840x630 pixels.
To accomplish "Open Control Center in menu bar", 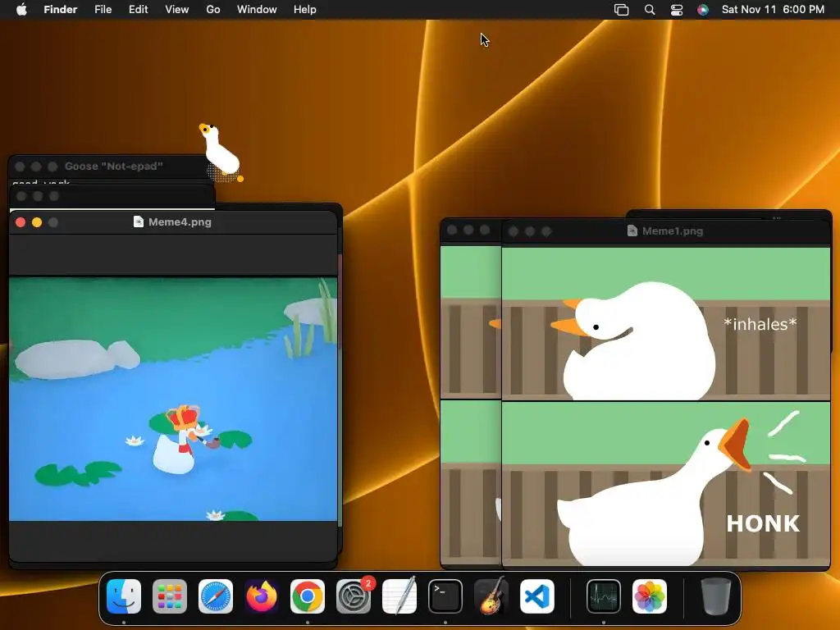I will coord(677,10).
